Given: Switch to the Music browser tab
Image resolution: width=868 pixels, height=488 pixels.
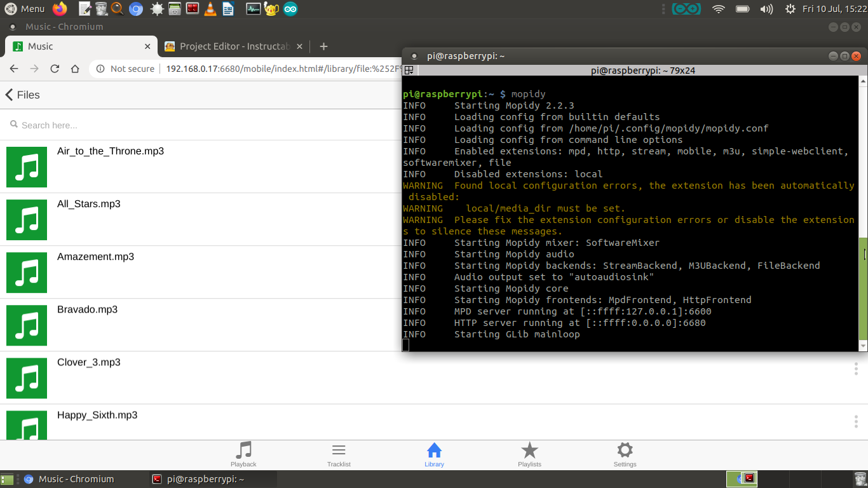Looking at the screenshot, I should tap(81, 46).
